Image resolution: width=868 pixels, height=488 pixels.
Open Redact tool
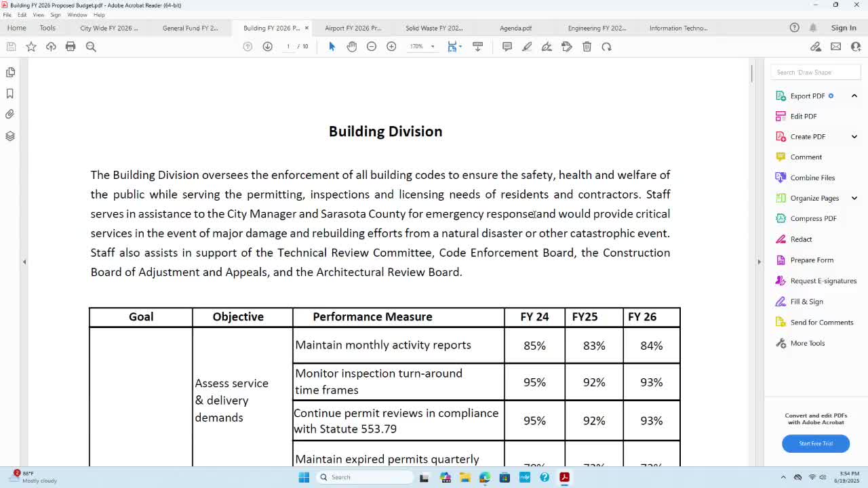pos(801,239)
